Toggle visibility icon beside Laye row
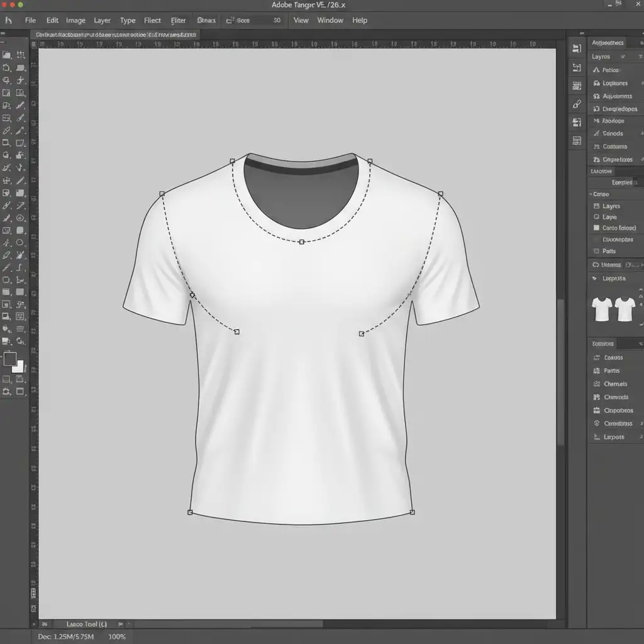Viewport: 644px width, 644px height. 596,217
